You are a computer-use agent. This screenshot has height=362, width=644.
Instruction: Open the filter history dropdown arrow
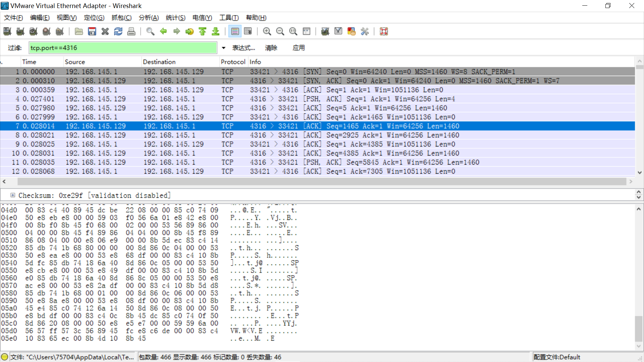(223, 48)
